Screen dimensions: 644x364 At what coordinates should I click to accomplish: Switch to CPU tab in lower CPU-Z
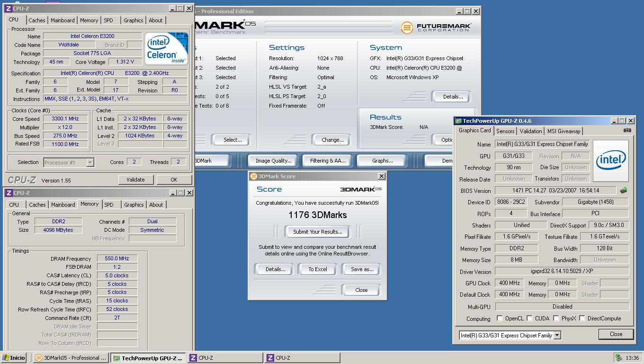(14, 205)
